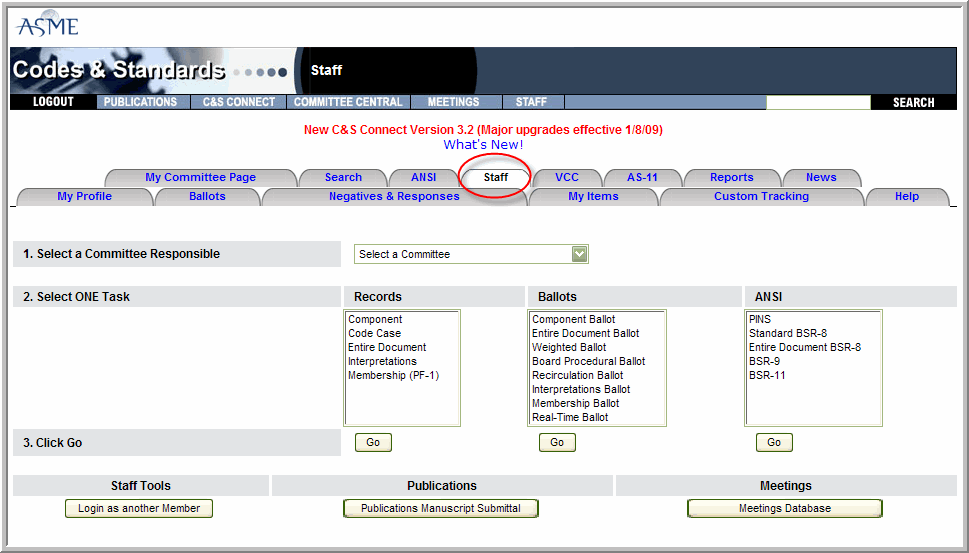Image resolution: width=969 pixels, height=553 pixels.
Task: Click Go under the Ballots list
Action: [x=557, y=442]
